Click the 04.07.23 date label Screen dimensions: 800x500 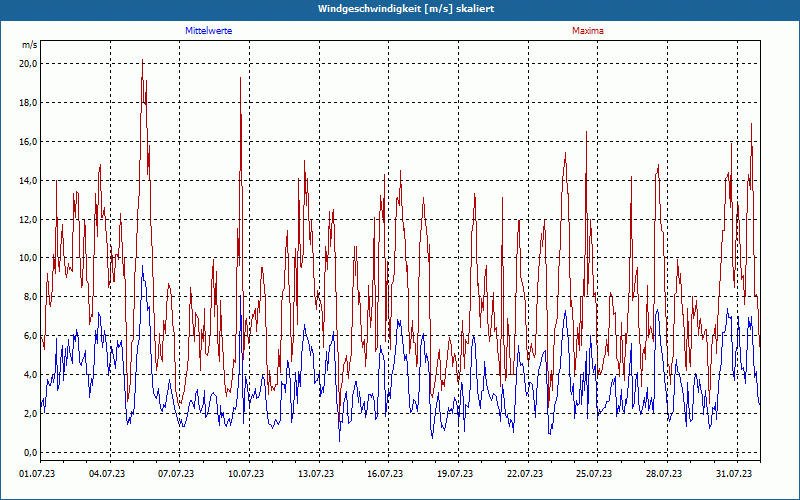click(107, 474)
